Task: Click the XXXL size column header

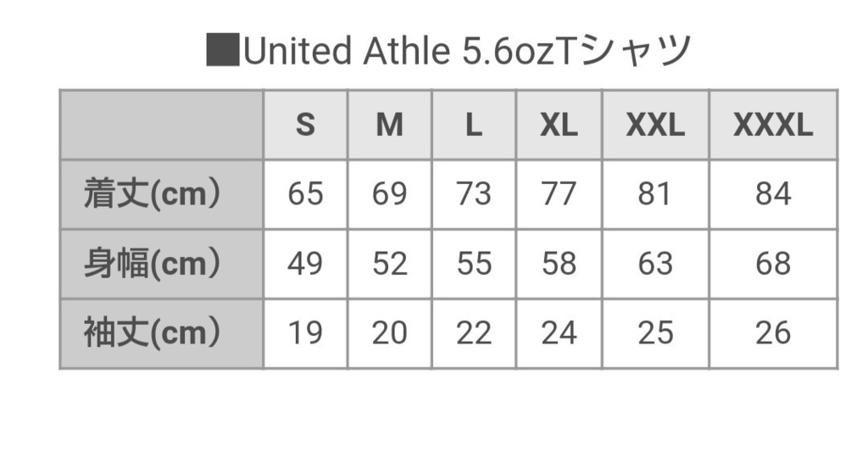Action: click(773, 126)
